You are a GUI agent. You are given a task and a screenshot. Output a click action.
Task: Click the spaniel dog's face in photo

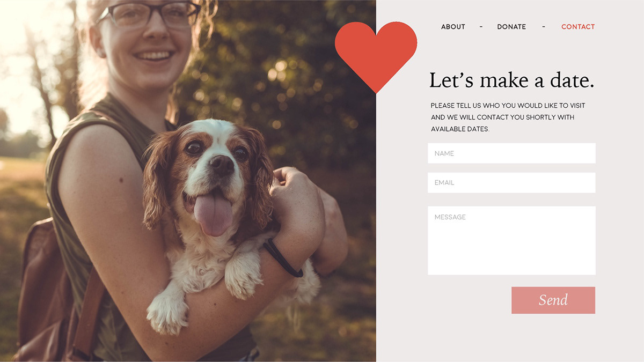tap(212, 166)
